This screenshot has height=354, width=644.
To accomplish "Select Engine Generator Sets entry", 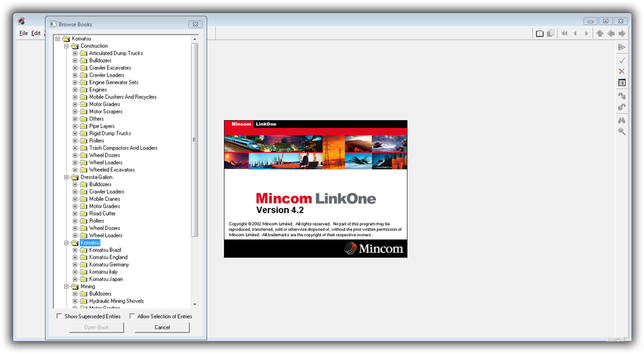I will coord(114,82).
